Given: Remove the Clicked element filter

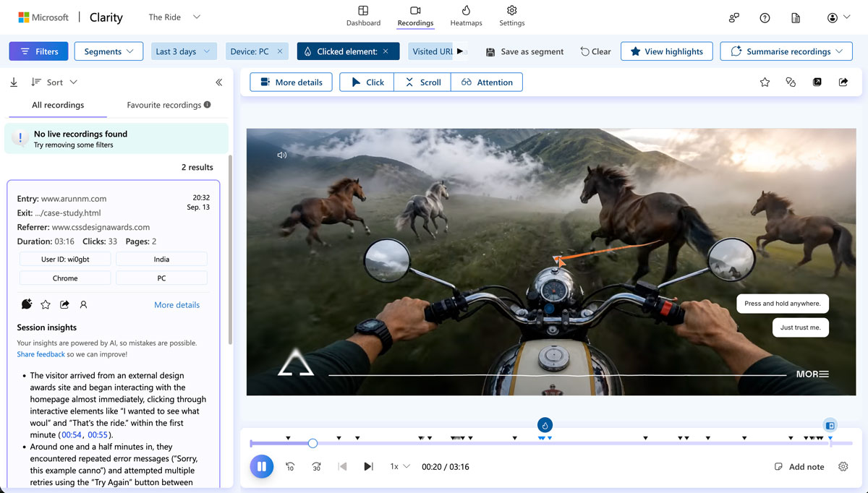Looking at the screenshot, I should click(386, 51).
